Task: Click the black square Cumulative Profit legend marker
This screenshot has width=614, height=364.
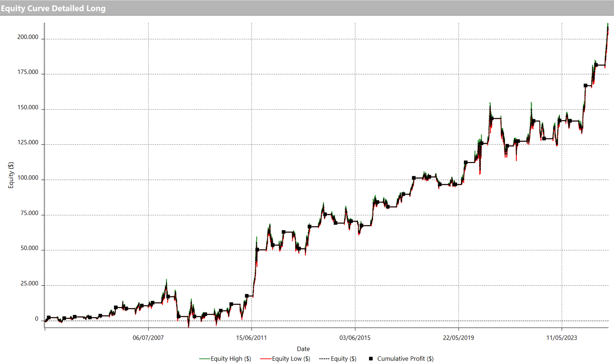Action: (x=371, y=359)
